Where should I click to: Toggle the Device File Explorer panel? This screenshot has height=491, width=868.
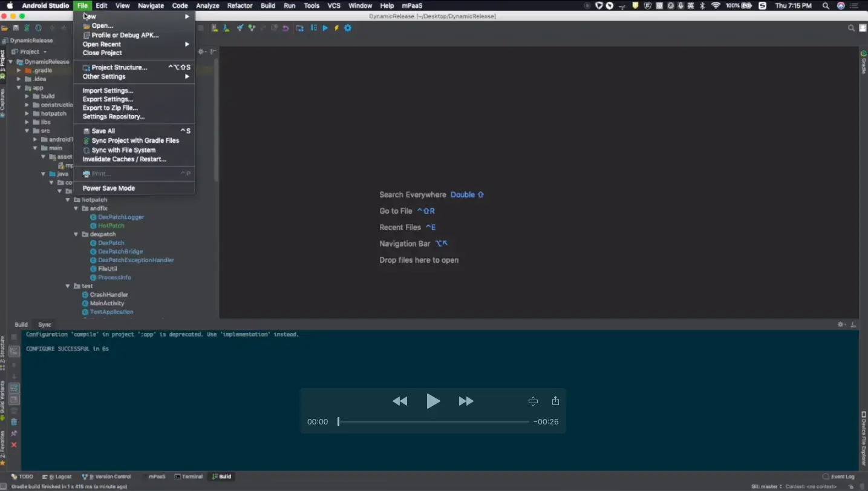(x=862, y=436)
